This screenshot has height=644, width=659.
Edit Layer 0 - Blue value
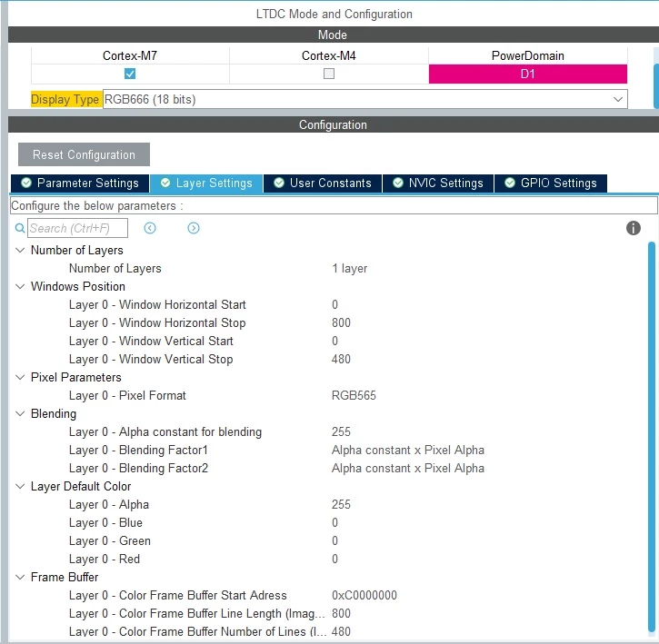click(335, 522)
